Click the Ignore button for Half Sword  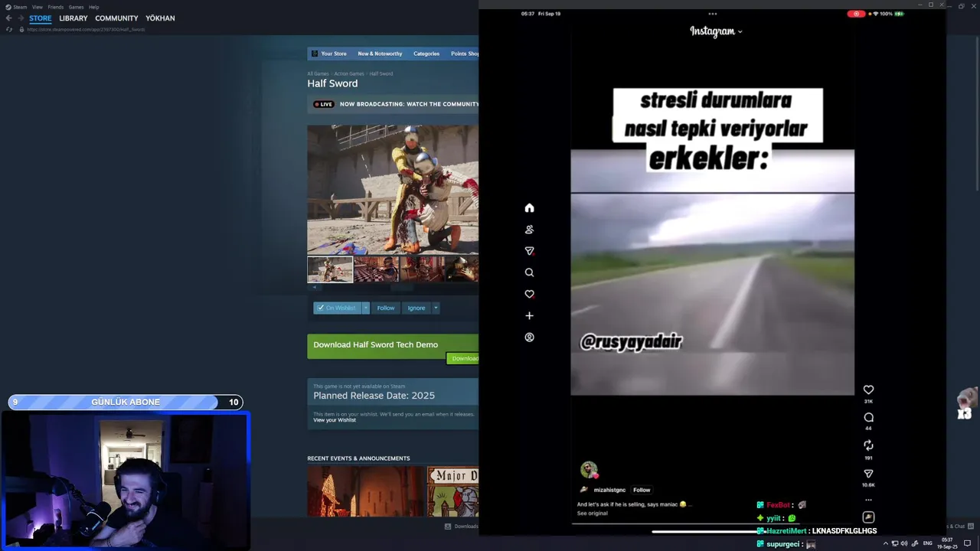pyautogui.click(x=416, y=308)
